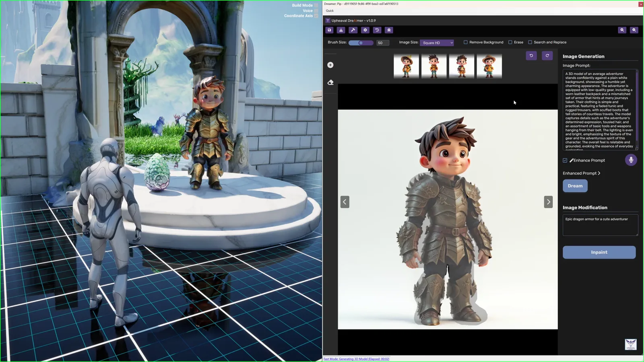Select the add brush plus tool
Screen dimensions: 644x362
tap(330, 65)
